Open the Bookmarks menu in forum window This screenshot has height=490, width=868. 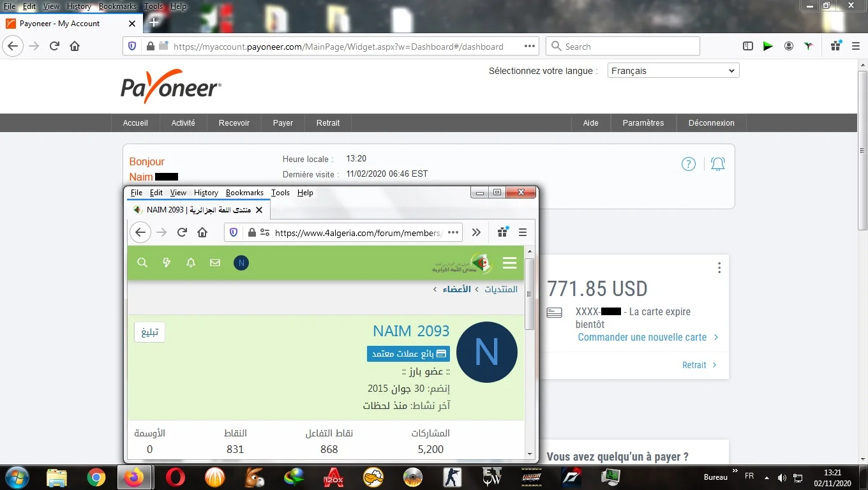click(244, 193)
